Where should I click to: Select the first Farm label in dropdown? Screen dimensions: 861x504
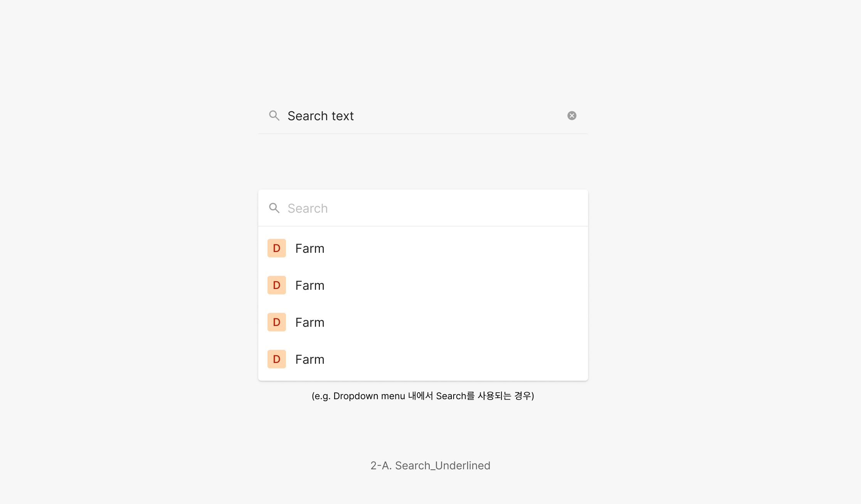310,249
